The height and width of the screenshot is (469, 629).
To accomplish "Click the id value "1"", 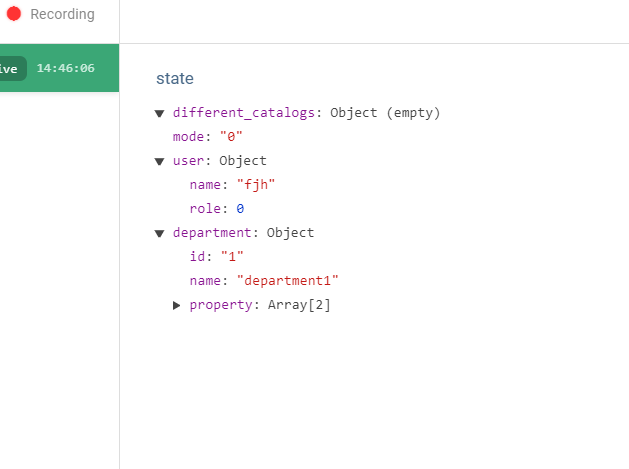I will coord(232,256).
